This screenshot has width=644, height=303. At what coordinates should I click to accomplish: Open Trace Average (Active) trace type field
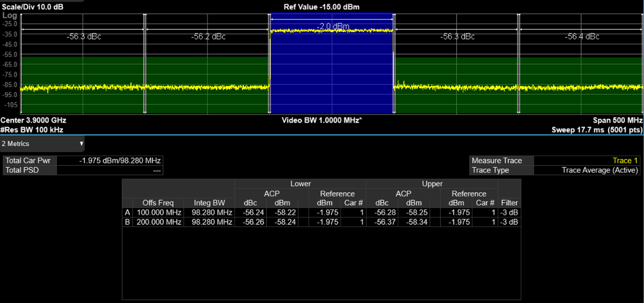tap(586, 170)
